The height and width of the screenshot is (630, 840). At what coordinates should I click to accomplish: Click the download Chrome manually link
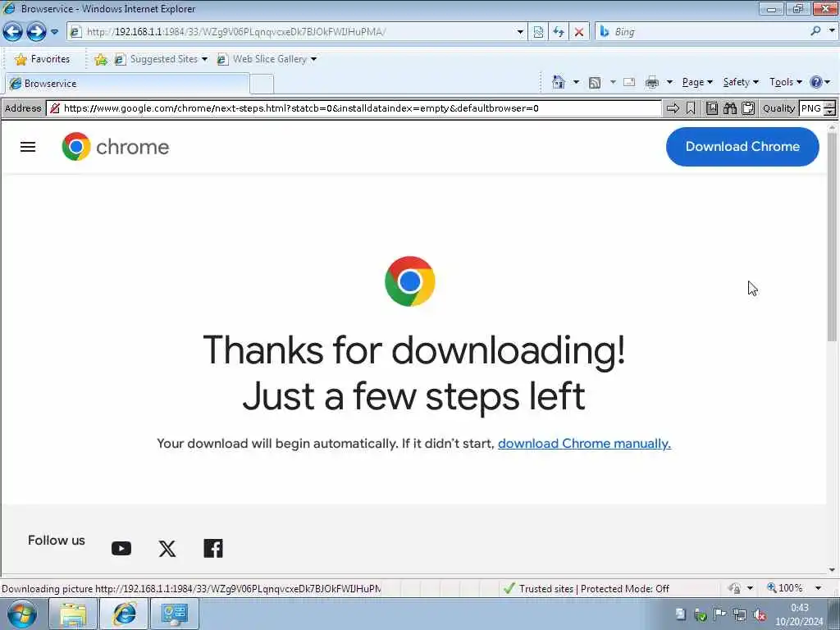point(584,444)
